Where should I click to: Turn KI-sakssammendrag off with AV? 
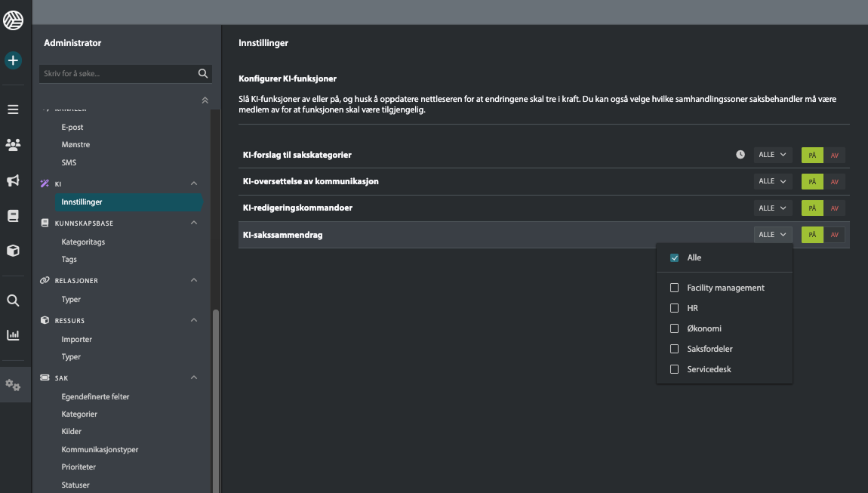834,235
